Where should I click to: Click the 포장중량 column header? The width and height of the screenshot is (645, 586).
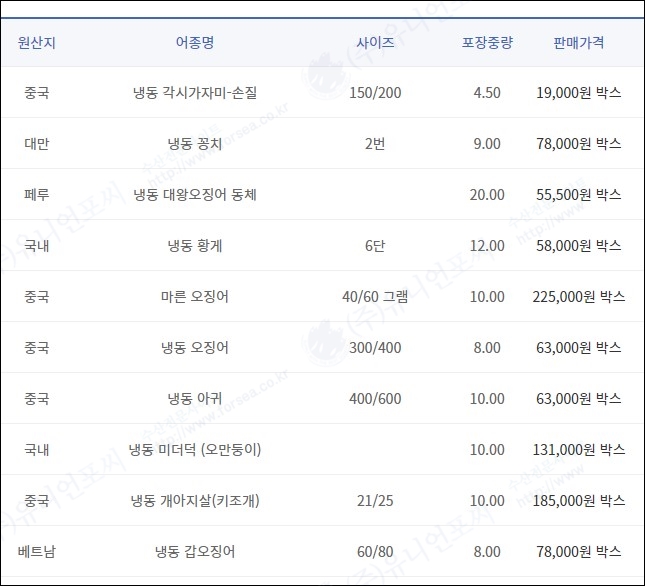pos(487,42)
